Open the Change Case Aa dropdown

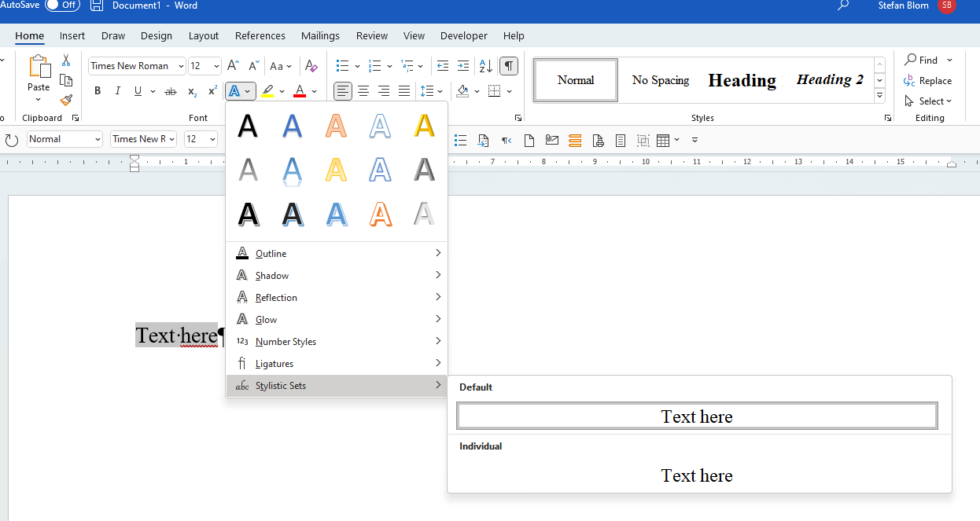click(x=280, y=66)
